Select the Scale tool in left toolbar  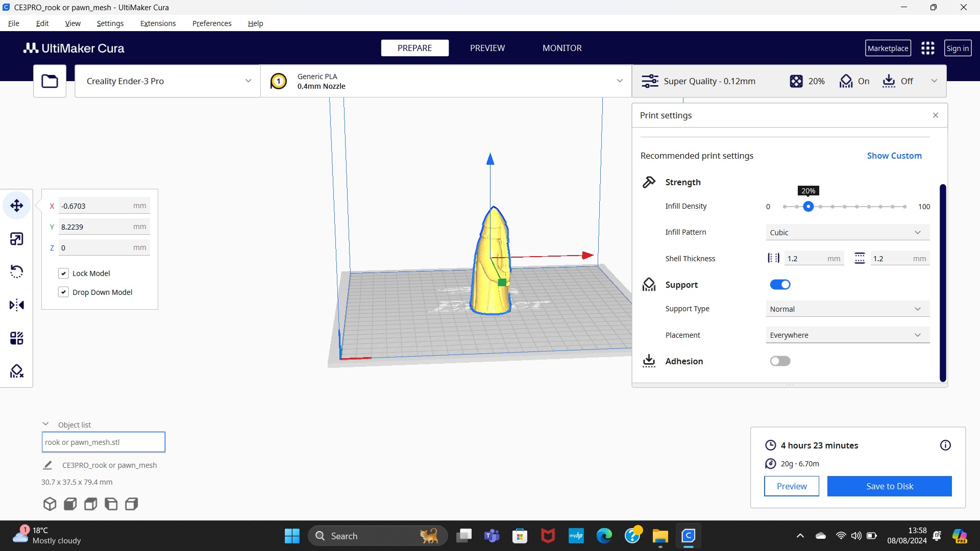(x=16, y=239)
